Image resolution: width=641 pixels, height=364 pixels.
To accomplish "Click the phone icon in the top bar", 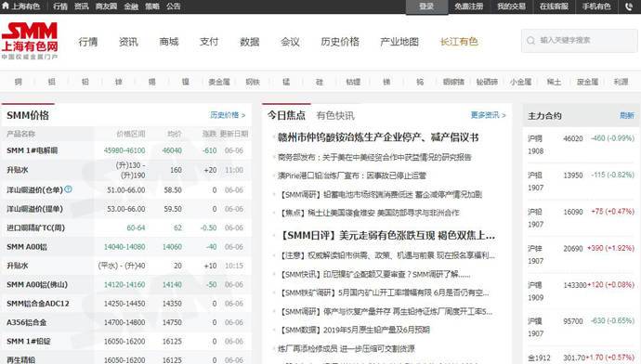I will 629,6.
